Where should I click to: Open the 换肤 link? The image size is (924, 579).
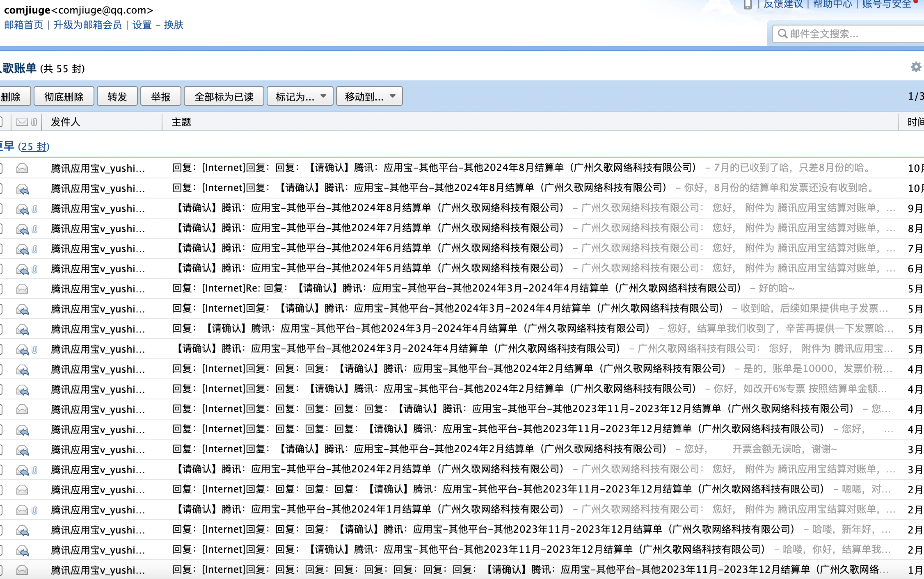click(174, 25)
